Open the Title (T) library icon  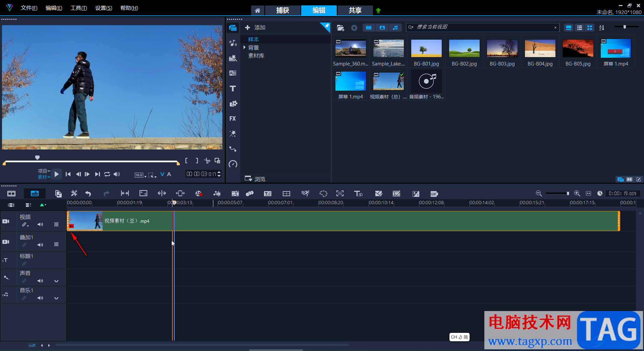tap(233, 88)
